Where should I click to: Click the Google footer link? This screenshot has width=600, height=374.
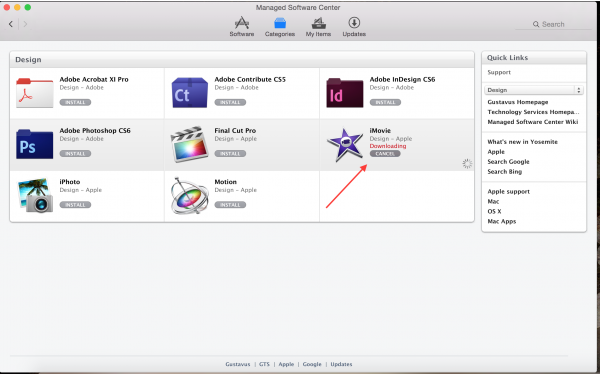[x=312, y=364]
